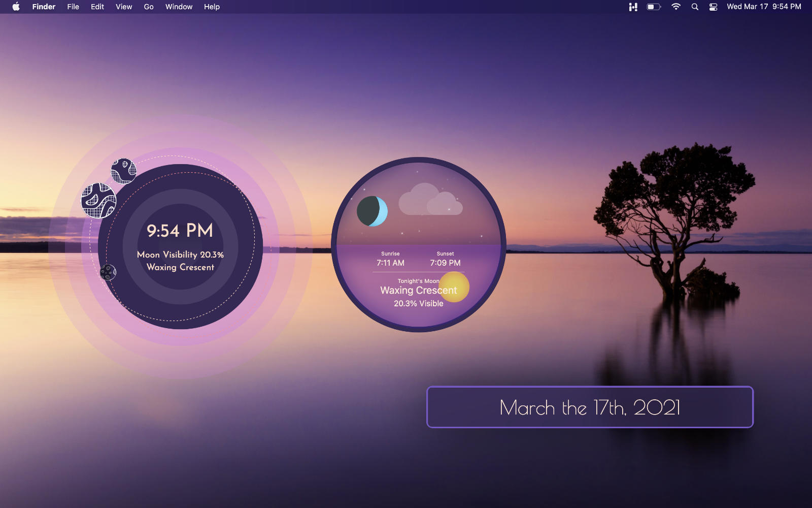Click the 7:11 AM sunrise time
The height and width of the screenshot is (508, 812).
pyautogui.click(x=390, y=263)
